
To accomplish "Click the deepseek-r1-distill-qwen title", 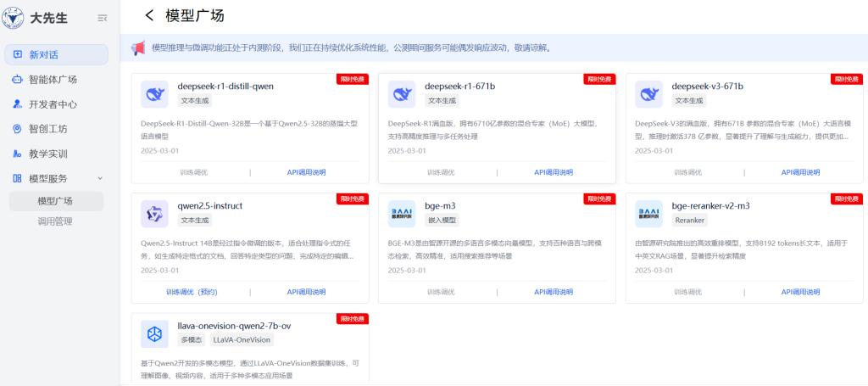I will pyautogui.click(x=225, y=87).
